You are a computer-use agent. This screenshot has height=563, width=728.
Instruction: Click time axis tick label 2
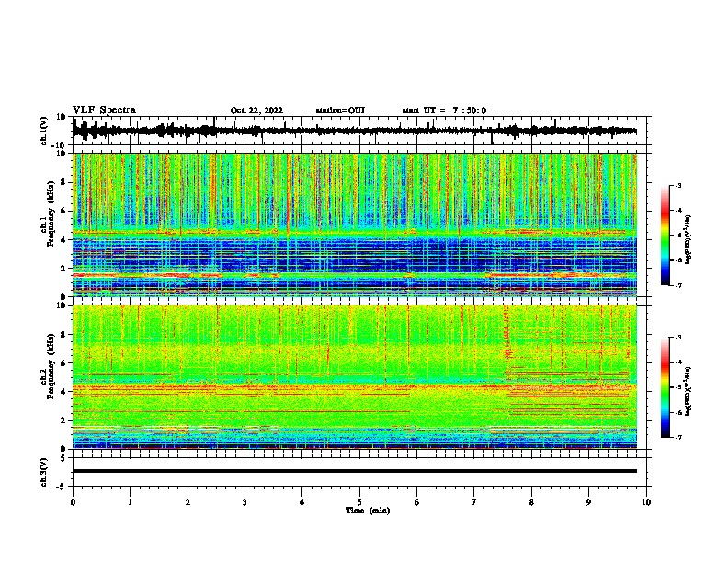188,501
